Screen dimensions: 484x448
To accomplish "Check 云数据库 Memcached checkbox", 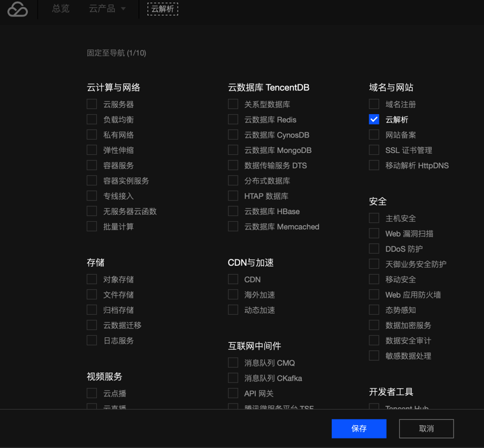I will pyautogui.click(x=233, y=226).
